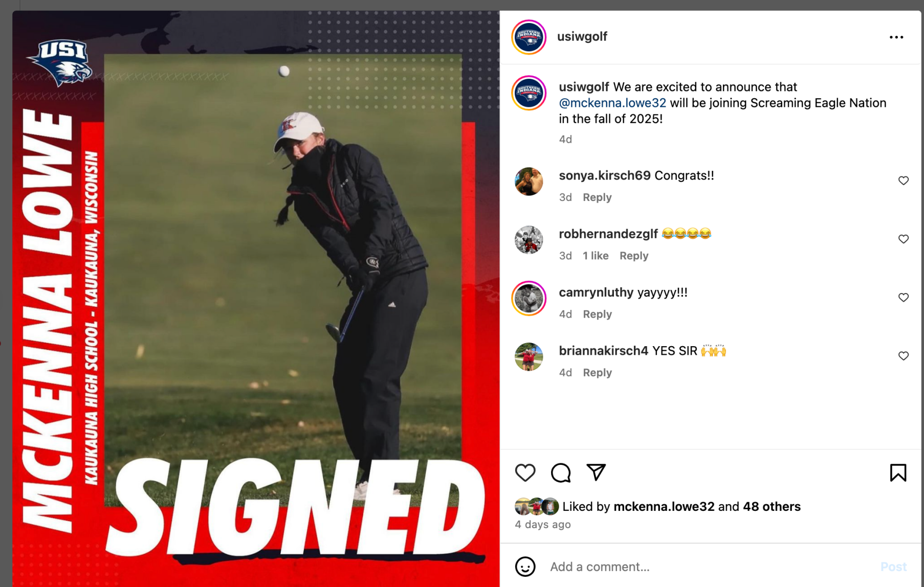
Task: Open usiwgolf profile from header username
Action: tap(582, 36)
